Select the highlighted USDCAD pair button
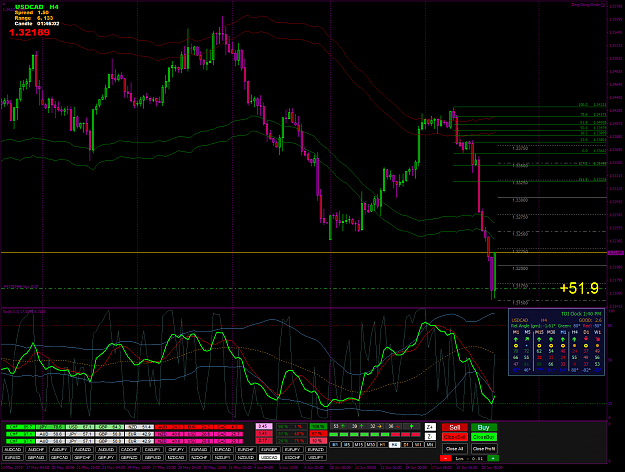Image resolution: width=625 pixels, height=472 pixels. [269, 458]
